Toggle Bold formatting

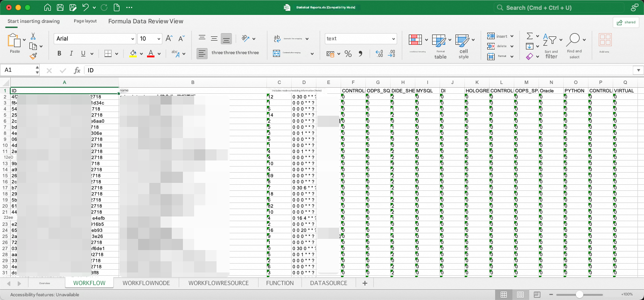tap(59, 53)
